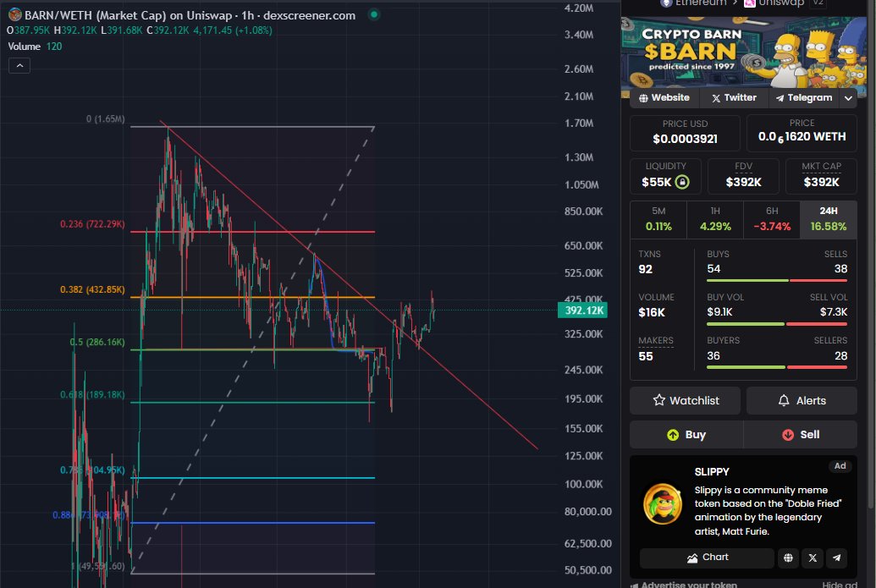Click the MKT CAP $392K box
The height and width of the screenshot is (588, 876).
click(x=821, y=176)
